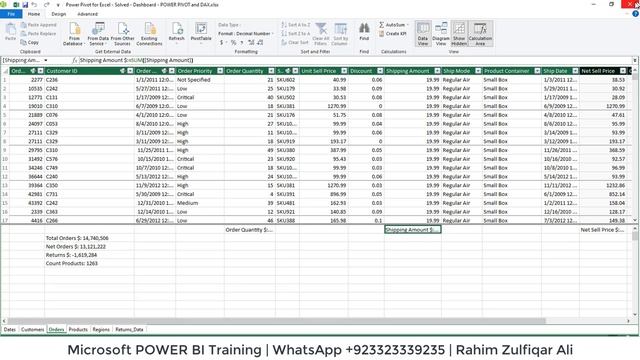640x360 pixels.
Task: Open the Shipping Amount column filter dropdown
Action: [437, 71]
